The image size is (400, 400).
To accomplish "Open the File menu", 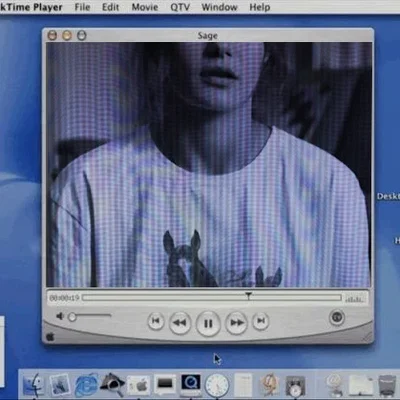I will (x=82, y=7).
